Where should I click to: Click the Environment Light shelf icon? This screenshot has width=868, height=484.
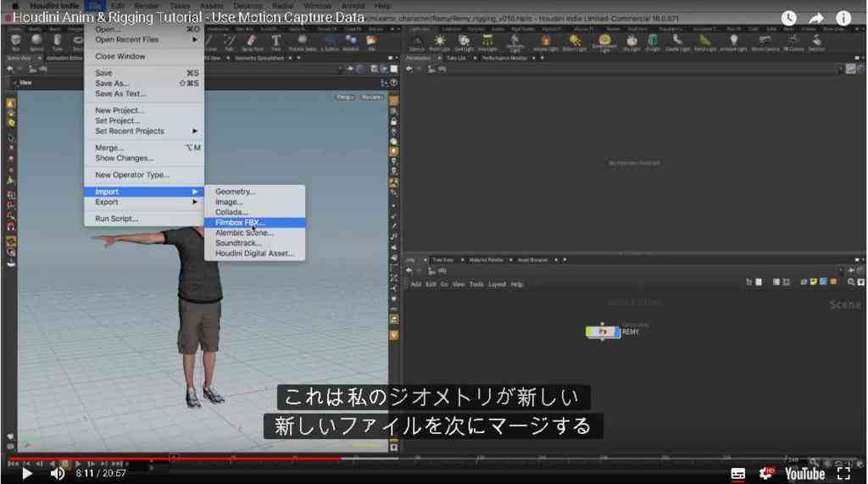(604, 42)
